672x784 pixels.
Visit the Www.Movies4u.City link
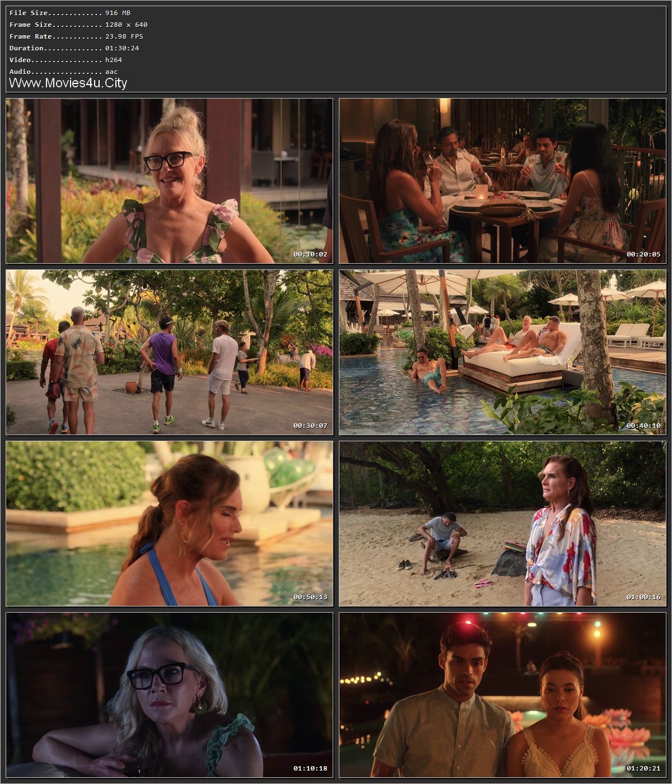[67, 83]
